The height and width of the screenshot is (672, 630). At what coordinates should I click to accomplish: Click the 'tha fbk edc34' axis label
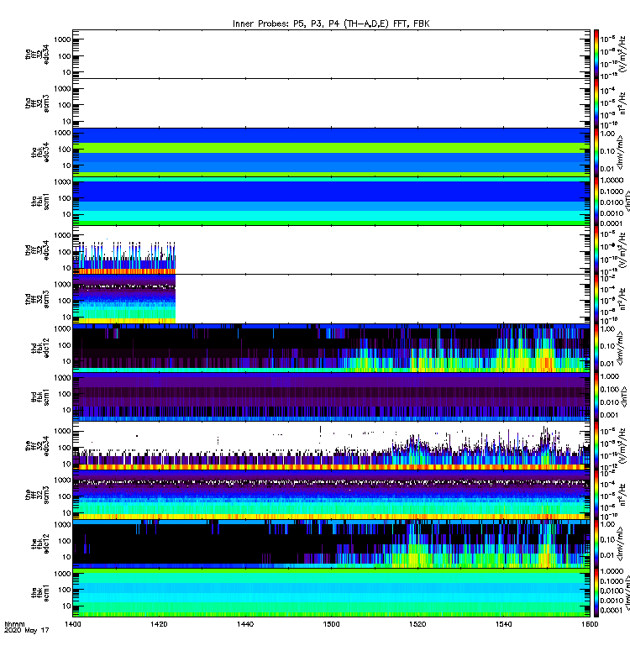tap(39, 153)
